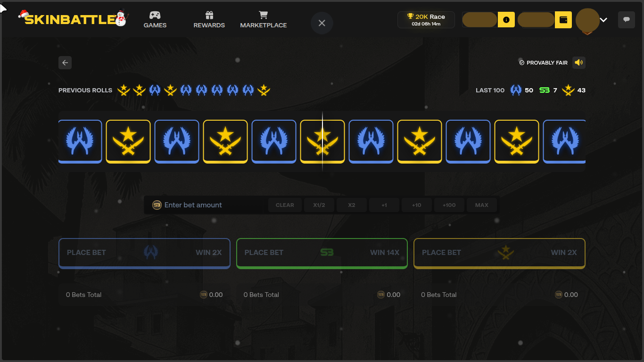Viewport: 644px width, 362px height.
Task: Mute the sound with the speaker toggle
Action: (579, 62)
